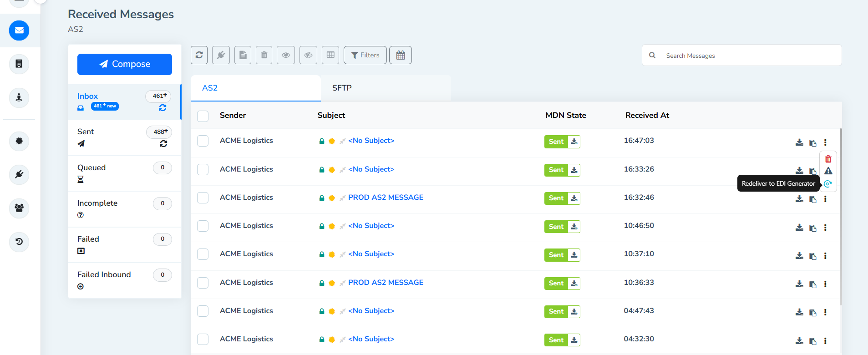This screenshot has height=355, width=868.
Task: Switch to the SFTP tab
Action: pyautogui.click(x=342, y=88)
